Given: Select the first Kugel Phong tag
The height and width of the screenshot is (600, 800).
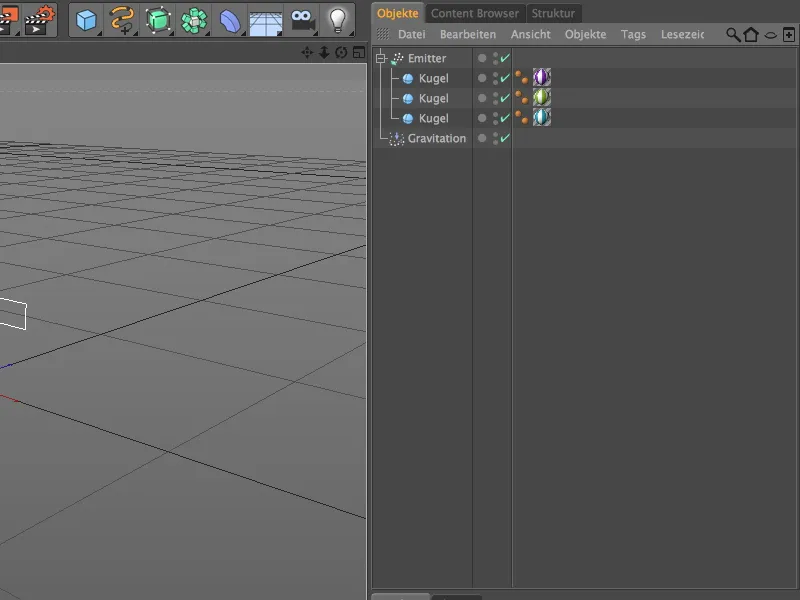Looking at the screenshot, I should tap(521, 78).
